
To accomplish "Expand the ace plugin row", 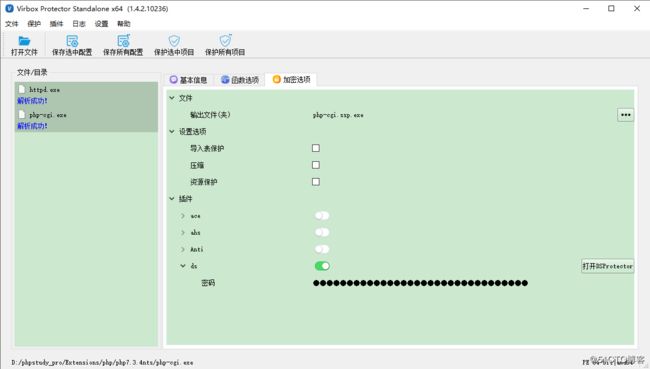I will 183,216.
